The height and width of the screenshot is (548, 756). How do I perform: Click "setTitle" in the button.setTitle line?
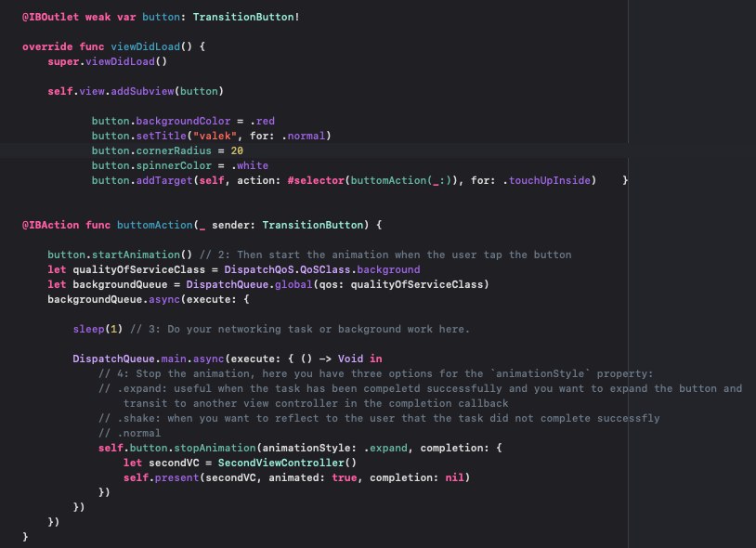click(x=161, y=136)
